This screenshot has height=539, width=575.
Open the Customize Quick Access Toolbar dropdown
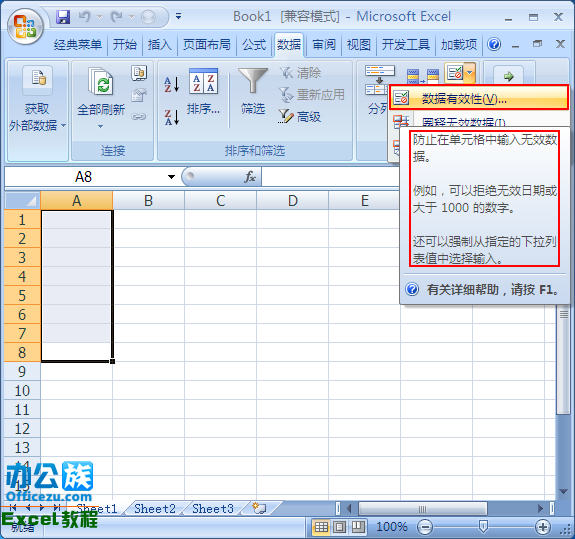178,16
